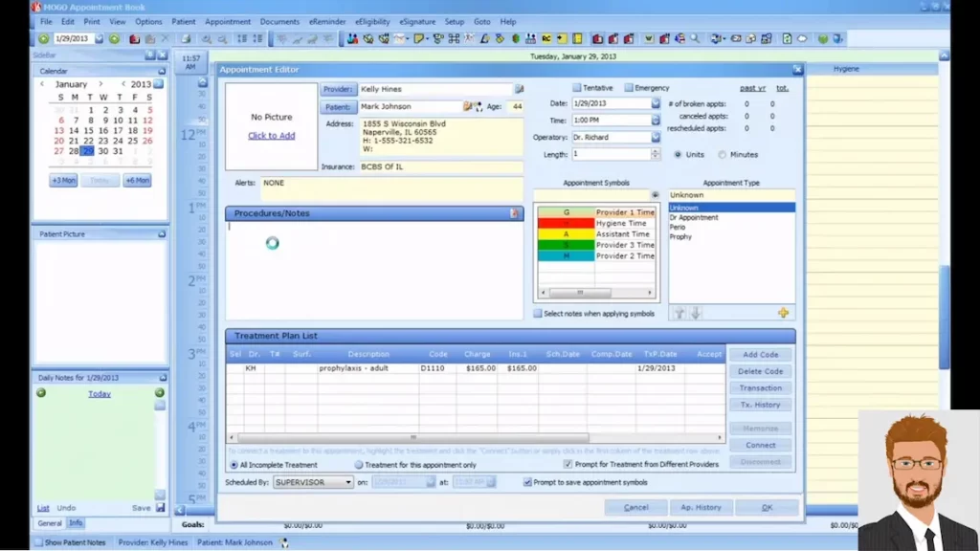Click the Tx. History button
The height and width of the screenshot is (551, 980).
tap(761, 405)
